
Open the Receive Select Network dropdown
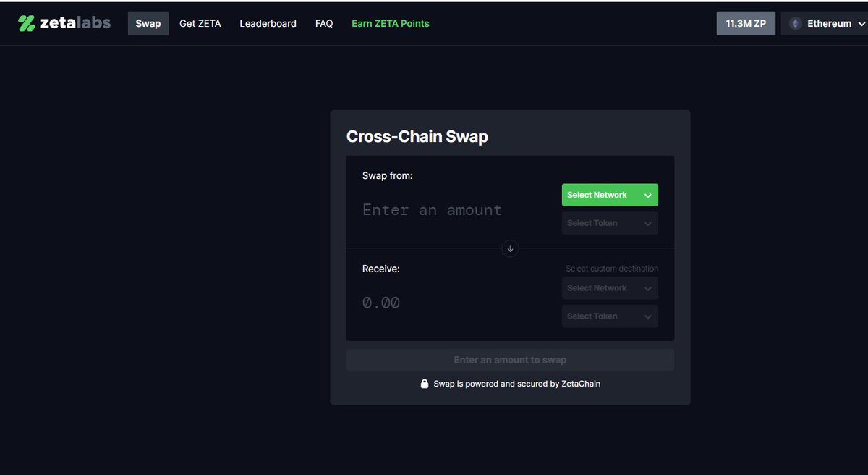610,288
